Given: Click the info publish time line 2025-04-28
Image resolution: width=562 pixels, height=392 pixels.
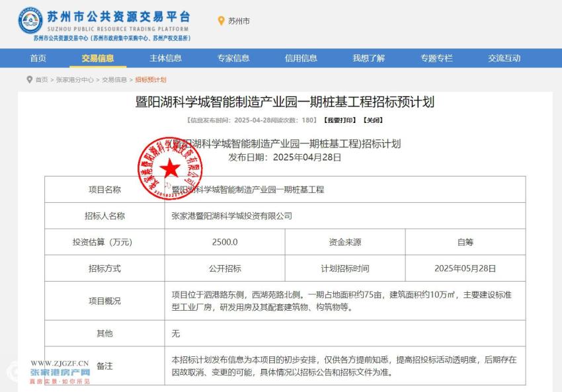Looking at the screenshot, I should click(x=252, y=120).
